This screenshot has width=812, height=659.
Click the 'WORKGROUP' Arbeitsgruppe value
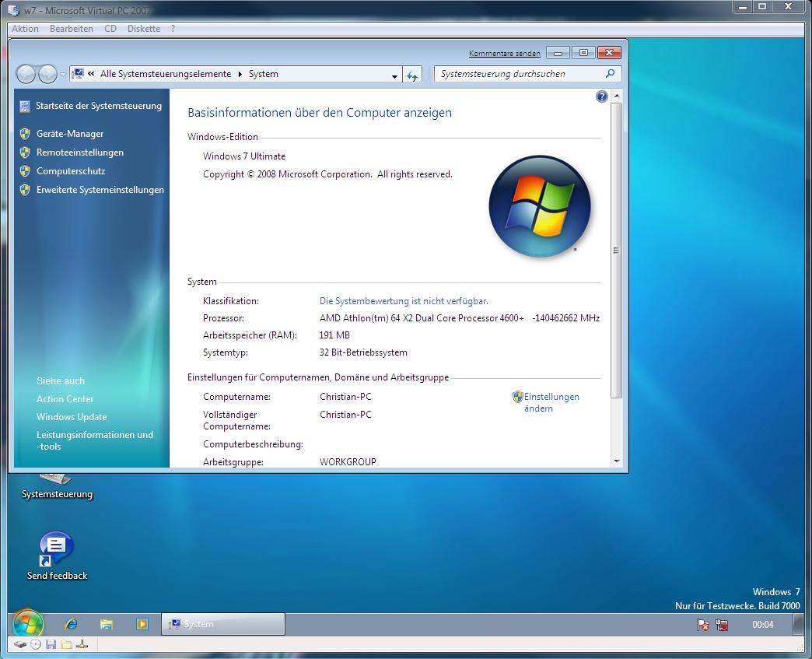coord(348,461)
